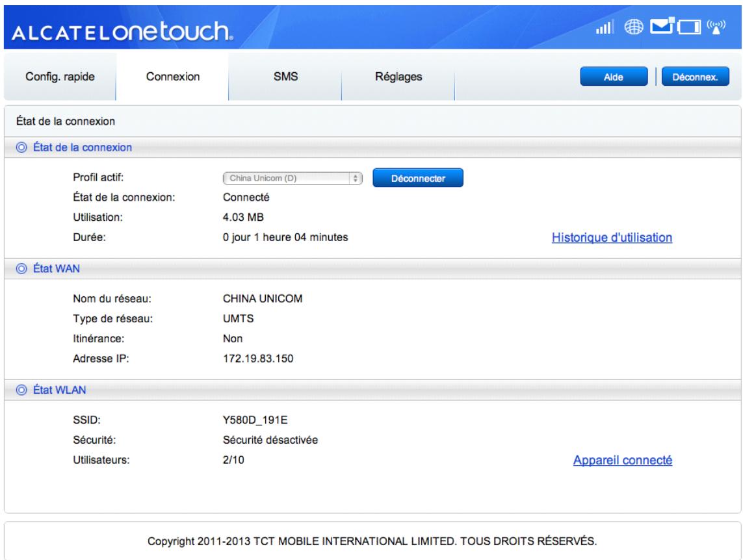Viewport: 743px width, 560px height.
Task: Click the Déconnex. logout button
Action: [695, 77]
